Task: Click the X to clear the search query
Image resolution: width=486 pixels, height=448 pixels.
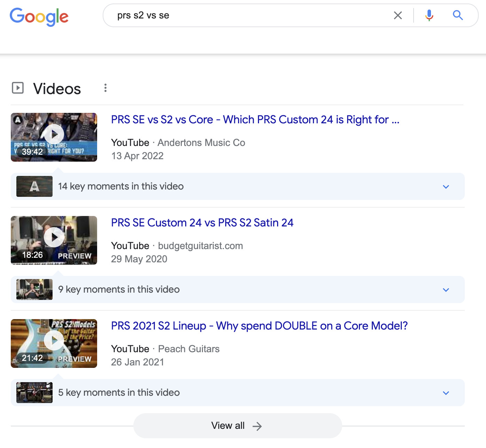Action: [x=397, y=15]
